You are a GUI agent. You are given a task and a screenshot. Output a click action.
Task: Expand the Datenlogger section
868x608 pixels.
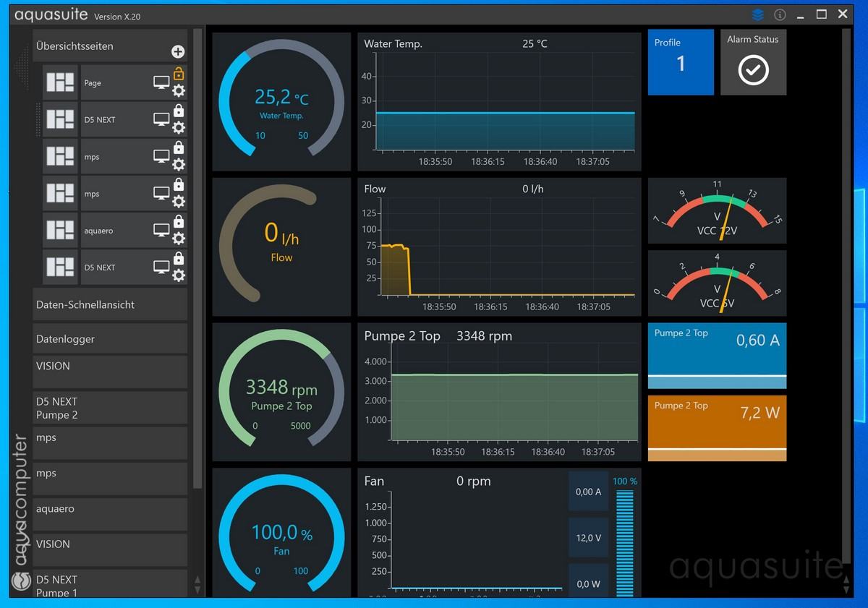coord(110,338)
